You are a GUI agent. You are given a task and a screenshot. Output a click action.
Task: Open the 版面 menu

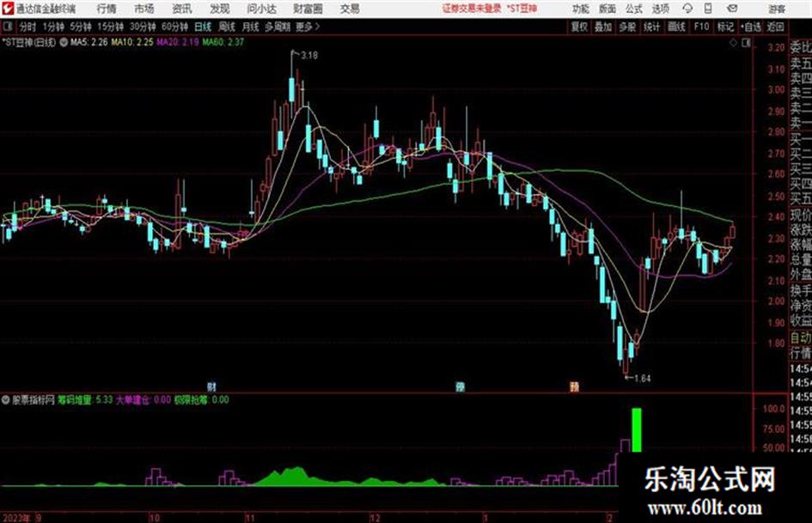[x=607, y=9]
